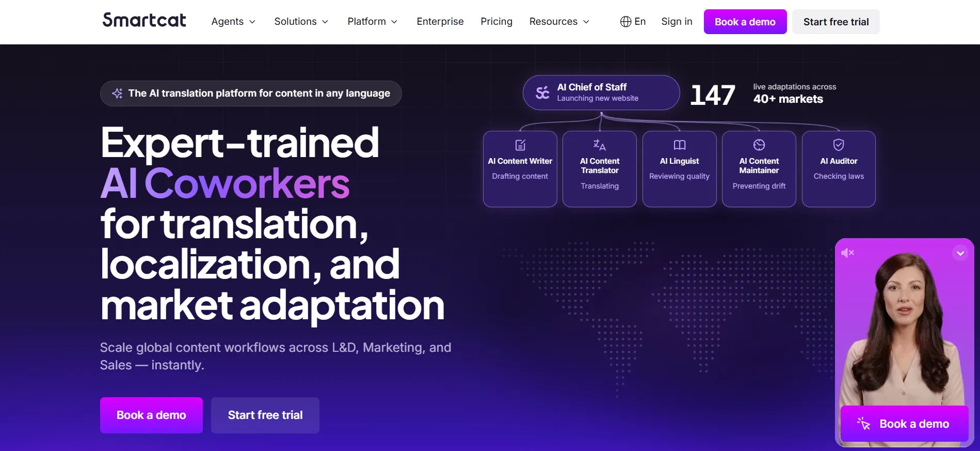Go to the Enterprise page
The height and width of the screenshot is (451, 980).
click(440, 22)
